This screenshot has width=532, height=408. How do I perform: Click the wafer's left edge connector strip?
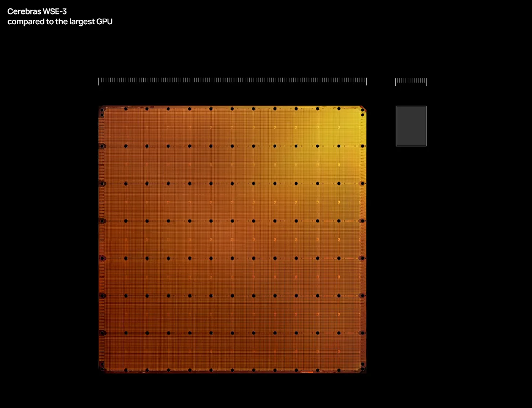101,239
